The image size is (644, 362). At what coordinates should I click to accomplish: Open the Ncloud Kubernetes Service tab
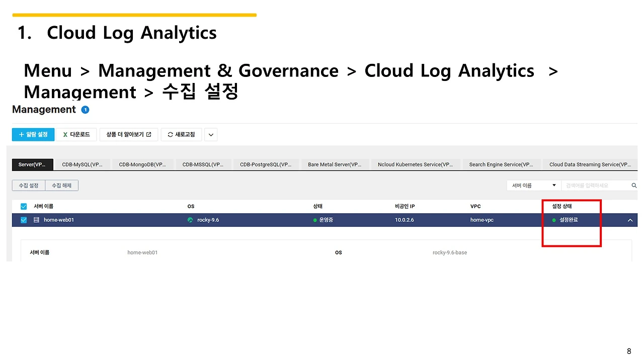[415, 164]
